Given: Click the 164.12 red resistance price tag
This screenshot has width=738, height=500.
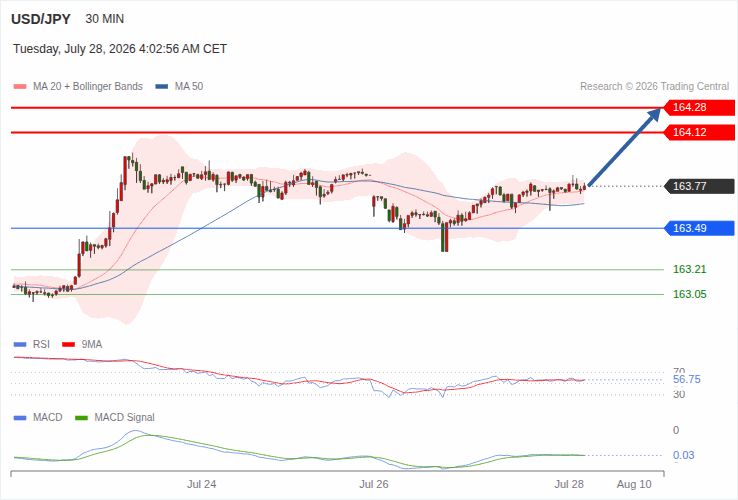Looking at the screenshot, I should pyautogui.click(x=699, y=132).
